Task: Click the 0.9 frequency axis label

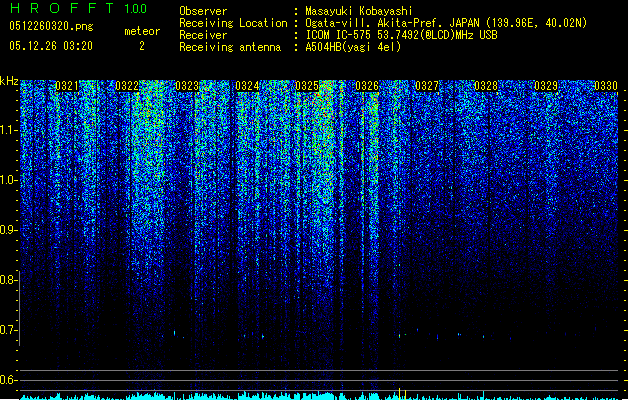Action: tap(9, 230)
